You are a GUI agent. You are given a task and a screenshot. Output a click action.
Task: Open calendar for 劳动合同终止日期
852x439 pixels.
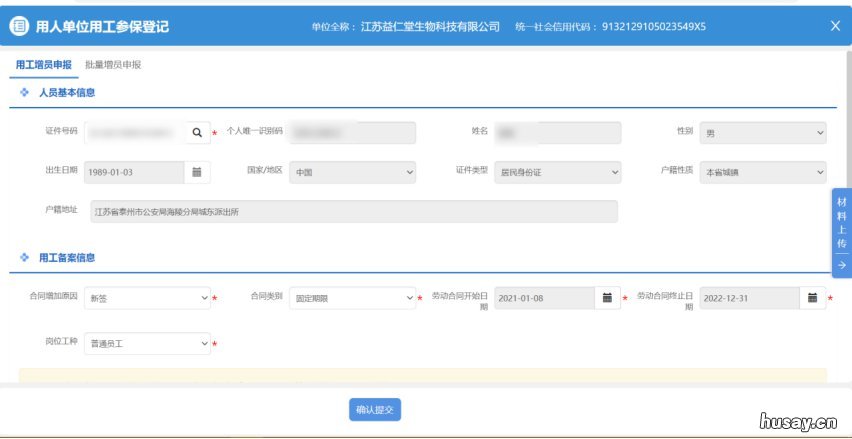coord(812,298)
